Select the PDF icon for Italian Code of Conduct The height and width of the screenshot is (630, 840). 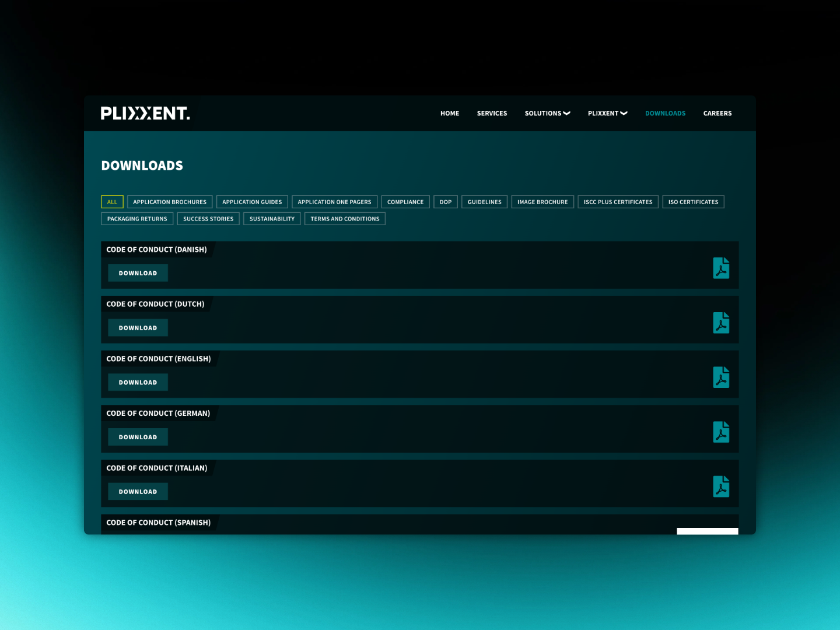[x=721, y=487]
